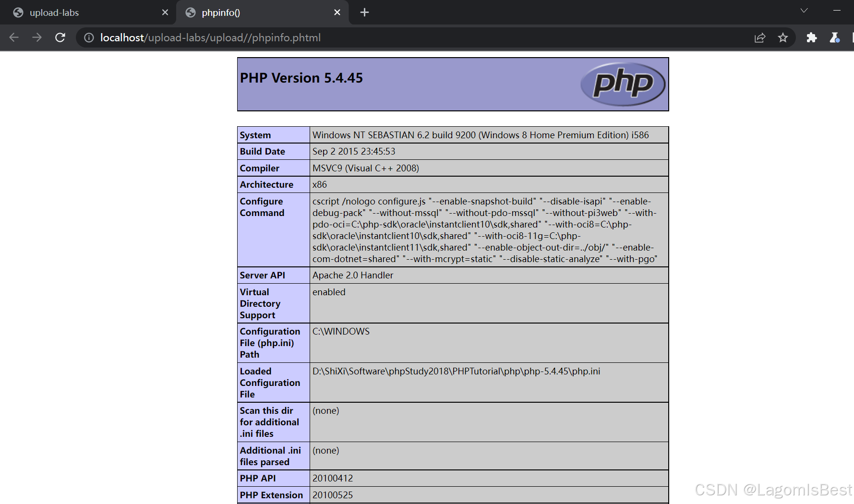
Task: Select the Compiler label
Action: 260,168
